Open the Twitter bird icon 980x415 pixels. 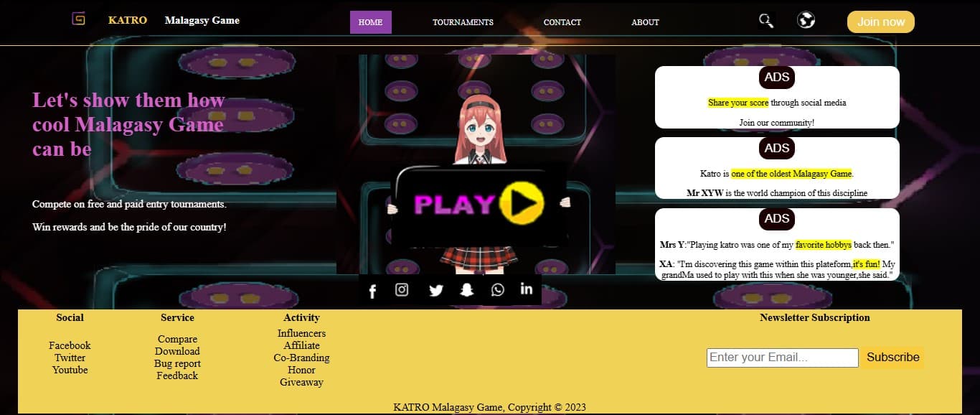tap(436, 290)
